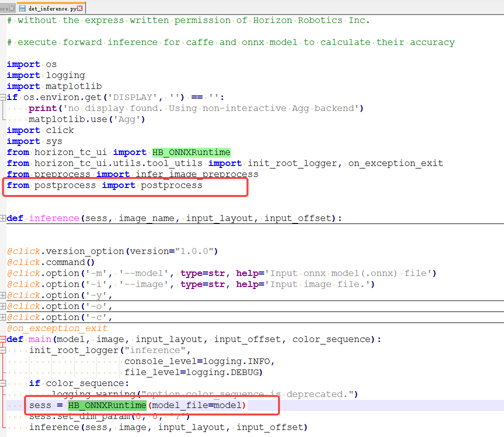Viewport: 504px width, 437px height.
Task: Click the @on_exception_exit decorator
Action: pos(57,328)
